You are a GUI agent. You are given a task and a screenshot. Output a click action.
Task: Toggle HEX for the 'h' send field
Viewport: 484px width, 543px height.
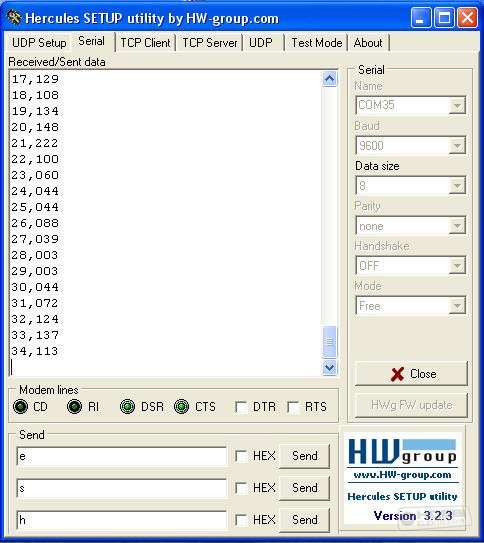pos(241,520)
